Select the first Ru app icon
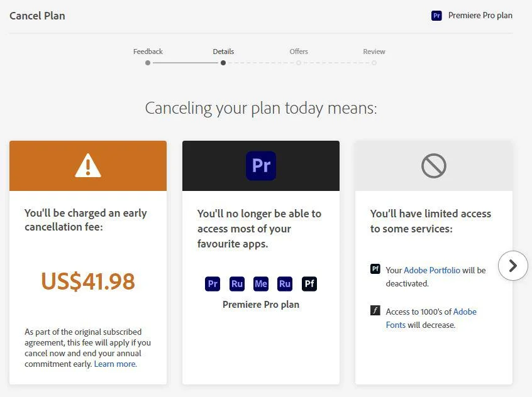The width and height of the screenshot is (532, 397). (237, 284)
